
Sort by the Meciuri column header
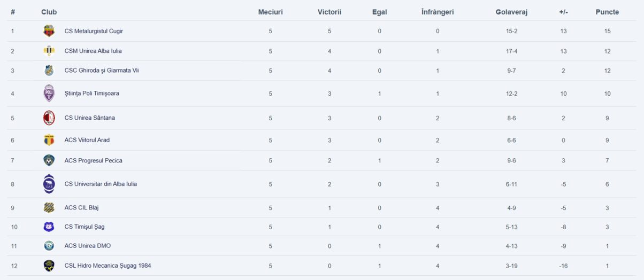[271, 12]
